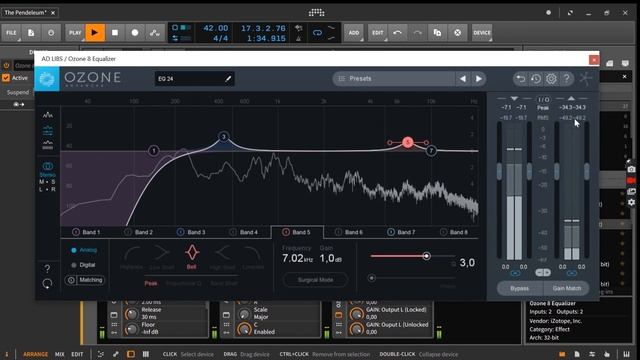Open the DEVICE menu
The height and width of the screenshot is (360, 640).
[482, 33]
